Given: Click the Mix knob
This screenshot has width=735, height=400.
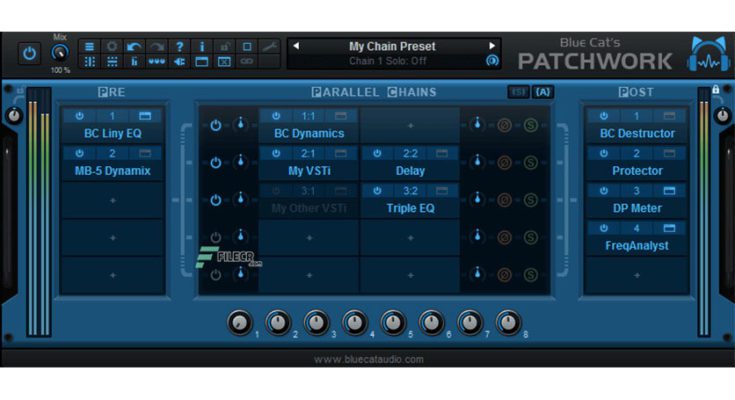Looking at the screenshot, I should (60, 53).
